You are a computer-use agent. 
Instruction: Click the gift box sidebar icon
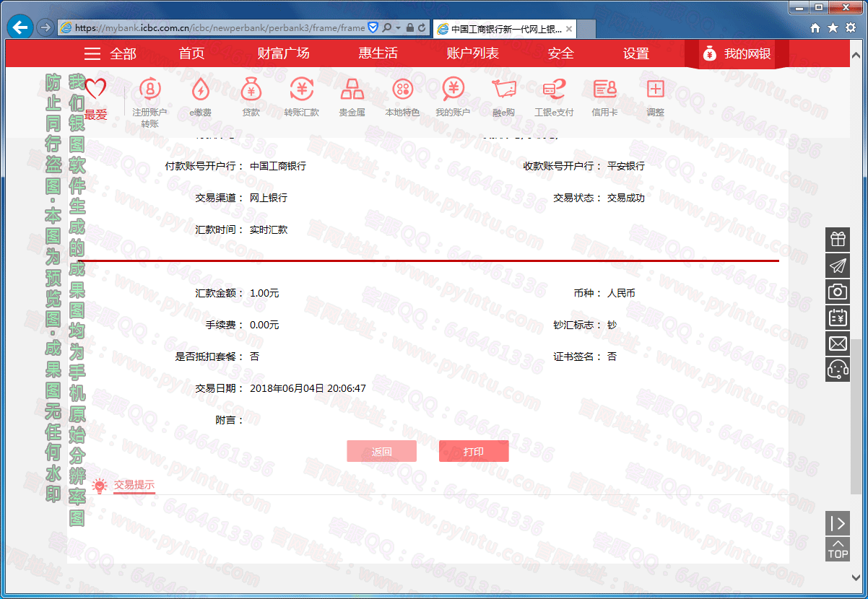[838, 240]
